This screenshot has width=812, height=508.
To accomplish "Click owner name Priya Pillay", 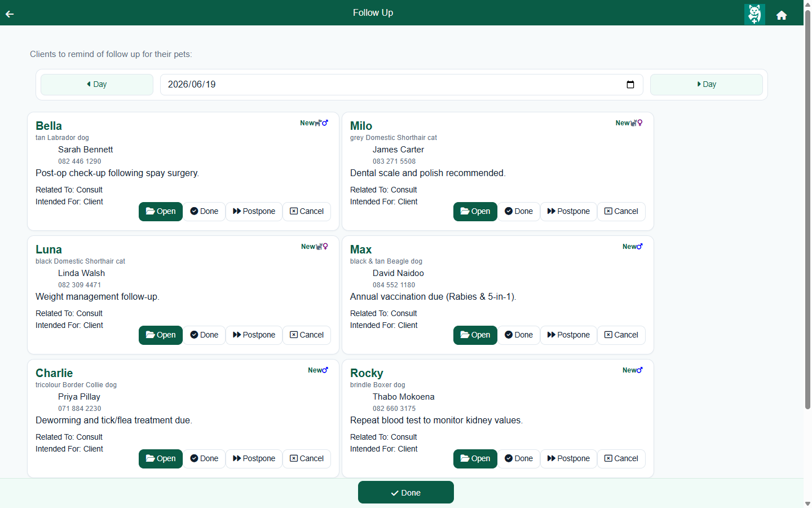I will point(79,397).
